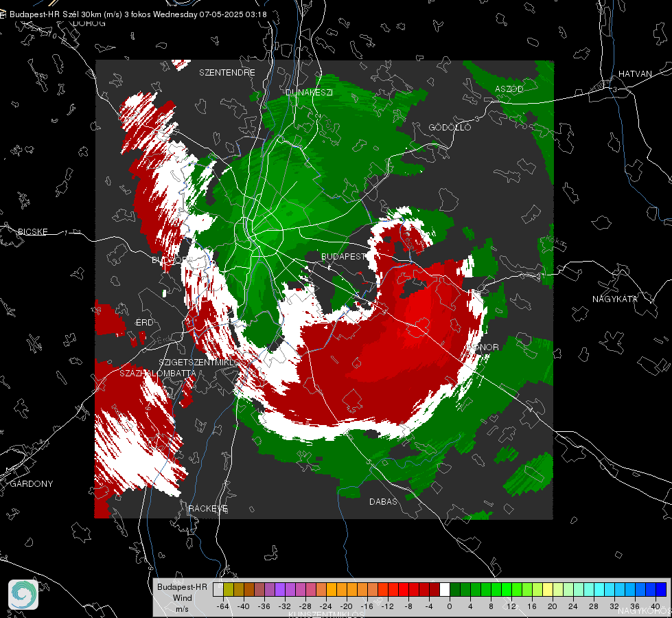Select the 0 value on legend scale
The width and height of the screenshot is (672, 618).
point(449,606)
